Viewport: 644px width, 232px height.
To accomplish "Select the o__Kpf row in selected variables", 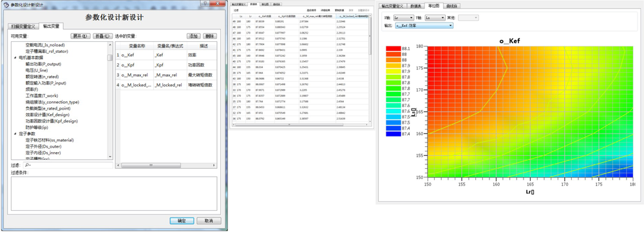I will tap(166, 65).
